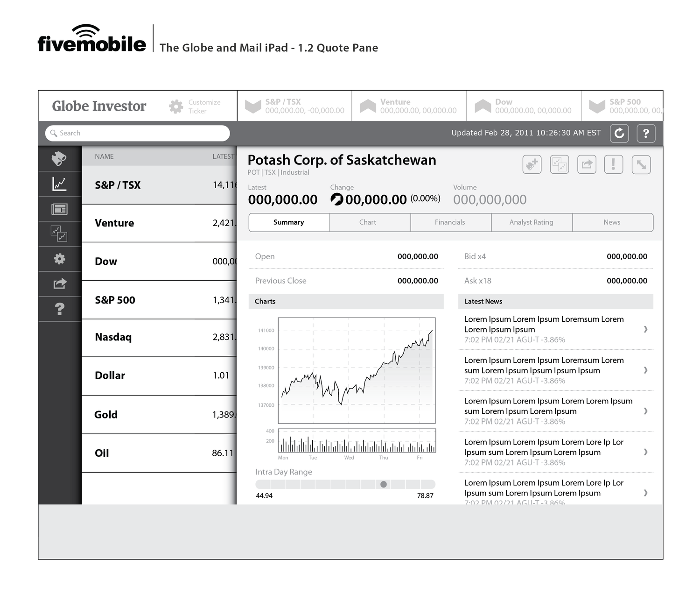Add Potash to watchlist with binoculars-plus icon
This screenshot has width=700, height=601.
coord(532,164)
